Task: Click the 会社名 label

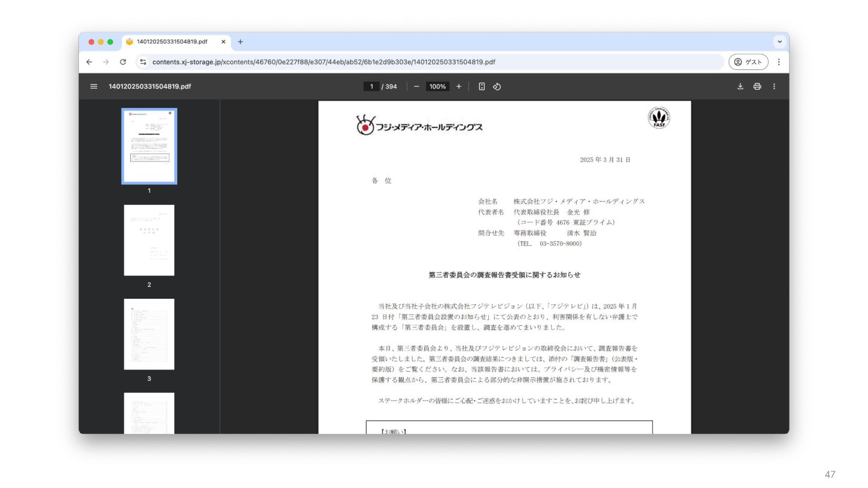Action: pyautogui.click(x=488, y=201)
